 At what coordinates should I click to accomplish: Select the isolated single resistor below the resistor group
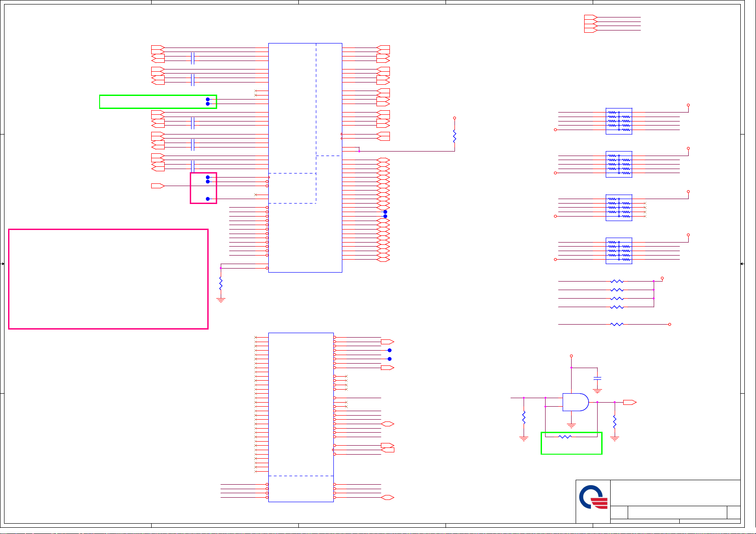[617, 324]
